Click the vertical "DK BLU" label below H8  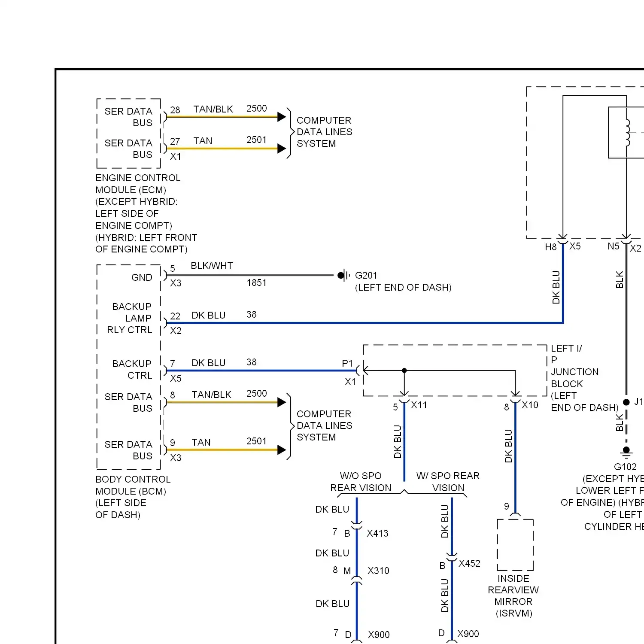[x=556, y=287]
